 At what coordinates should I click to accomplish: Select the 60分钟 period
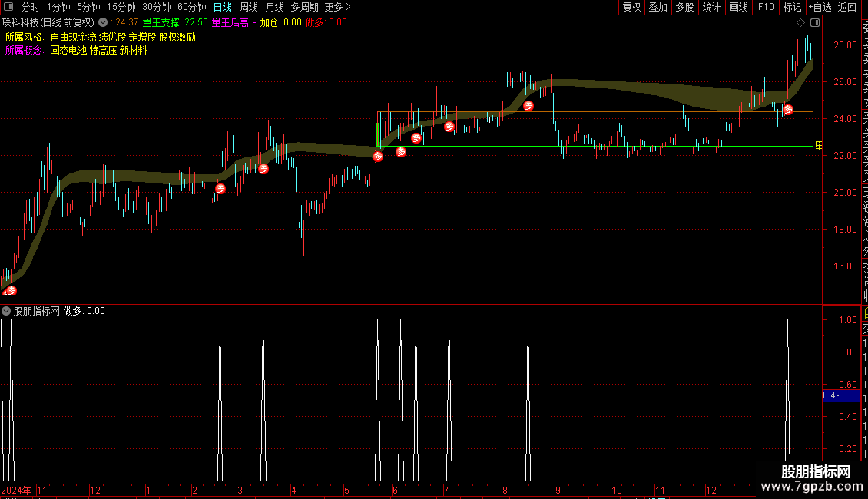tap(192, 7)
